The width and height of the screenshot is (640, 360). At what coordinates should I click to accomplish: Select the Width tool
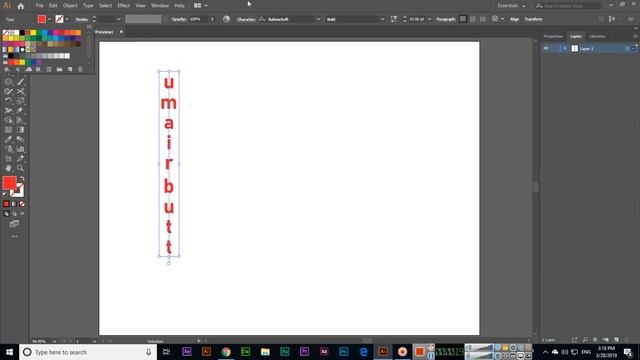(8, 111)
